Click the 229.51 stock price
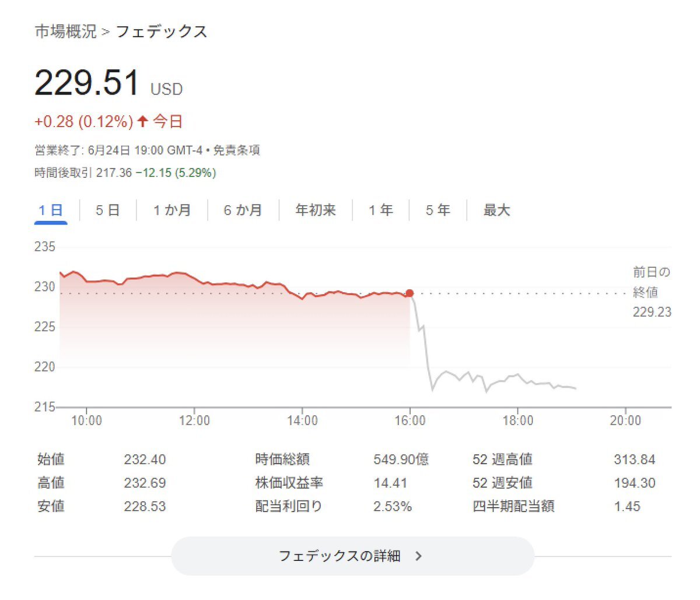 tap(87, 83)
